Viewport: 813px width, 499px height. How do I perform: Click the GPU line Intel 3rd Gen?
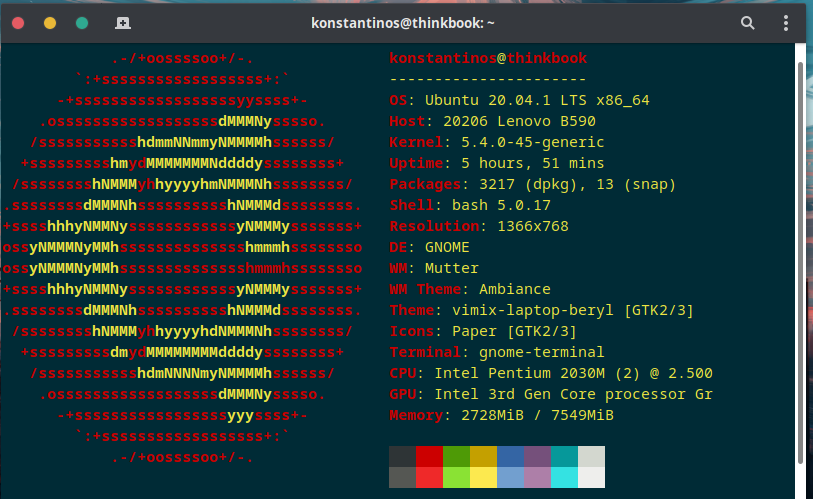point(551,394)
